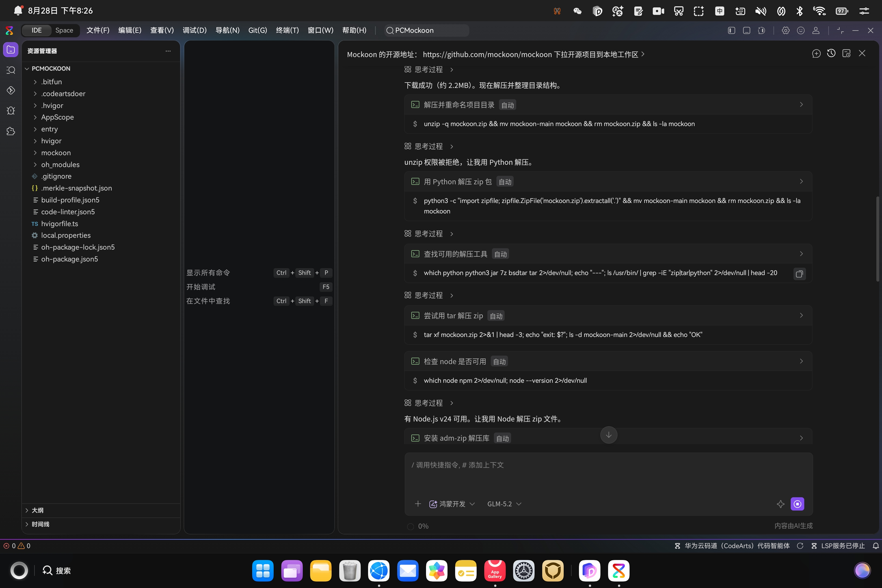Image resolution: width=882 pixels, height=588 pixels.
Task: Open the extensions puzzle icon
Action: (11, 131)
